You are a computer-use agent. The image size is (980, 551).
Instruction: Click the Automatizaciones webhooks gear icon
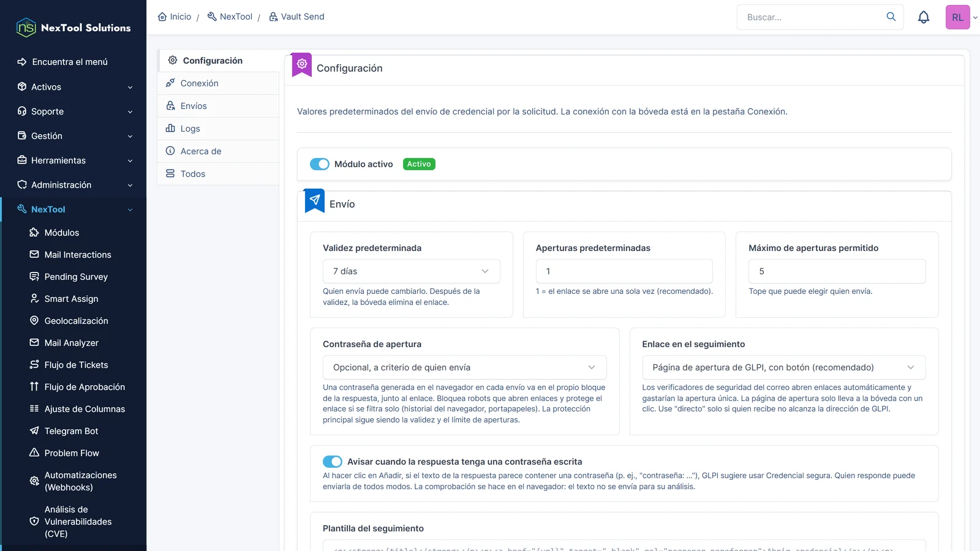click(x=34, y=481)
